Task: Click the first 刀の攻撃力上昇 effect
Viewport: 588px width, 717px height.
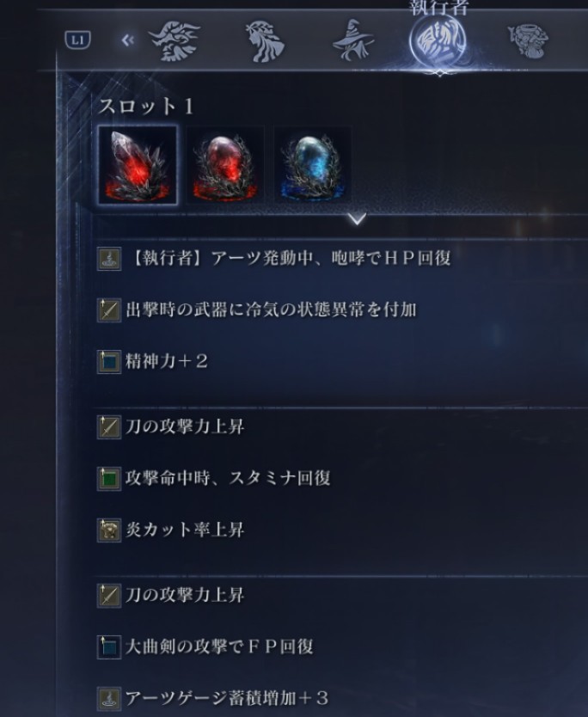Action: click(x=185, y=427)
